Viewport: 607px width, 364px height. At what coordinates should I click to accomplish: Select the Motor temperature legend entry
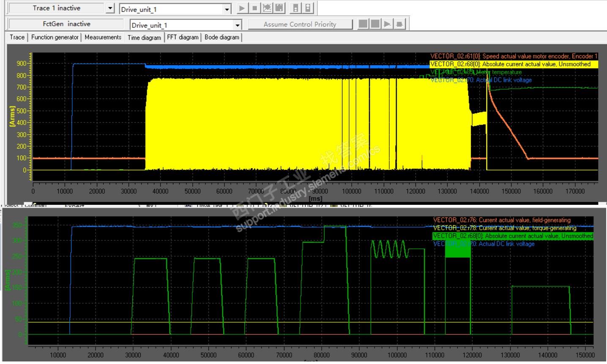point(476,72)
